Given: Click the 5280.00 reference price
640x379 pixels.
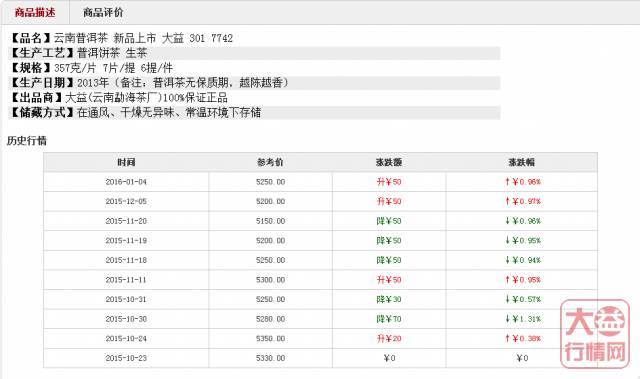Looking at the screenshot, I should pyautogui.click(x=270, y=319).
